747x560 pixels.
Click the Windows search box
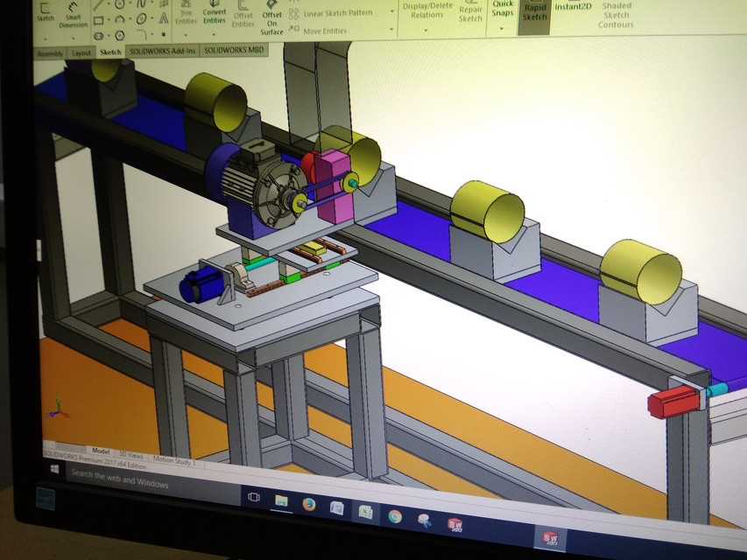[x=152, y=482]
